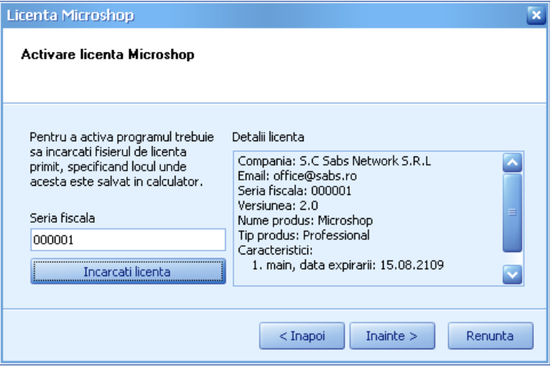Select the Email: office@sabs.ro line
The width and height of the screenshot is (550, 367).
pyautogui.click(x=297, y=175)
